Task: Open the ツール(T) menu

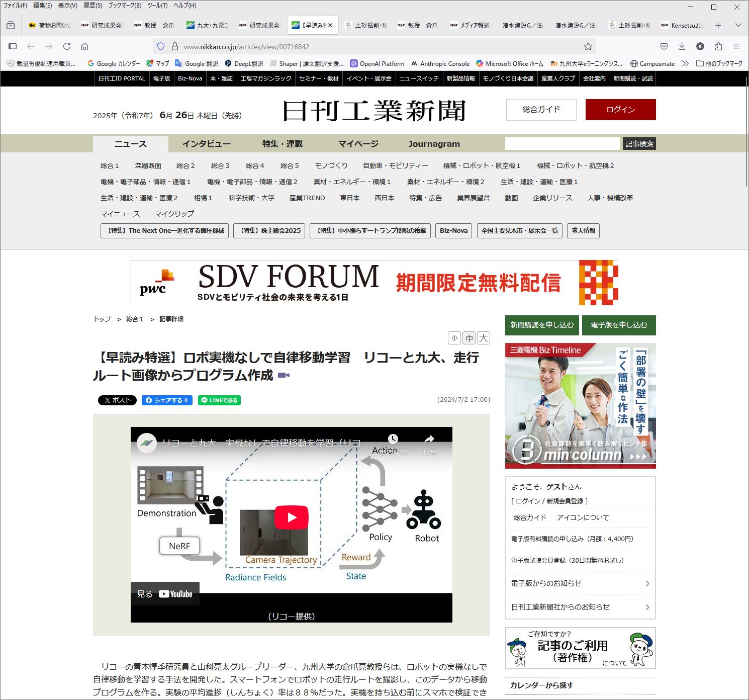Action: coord(157,6)
